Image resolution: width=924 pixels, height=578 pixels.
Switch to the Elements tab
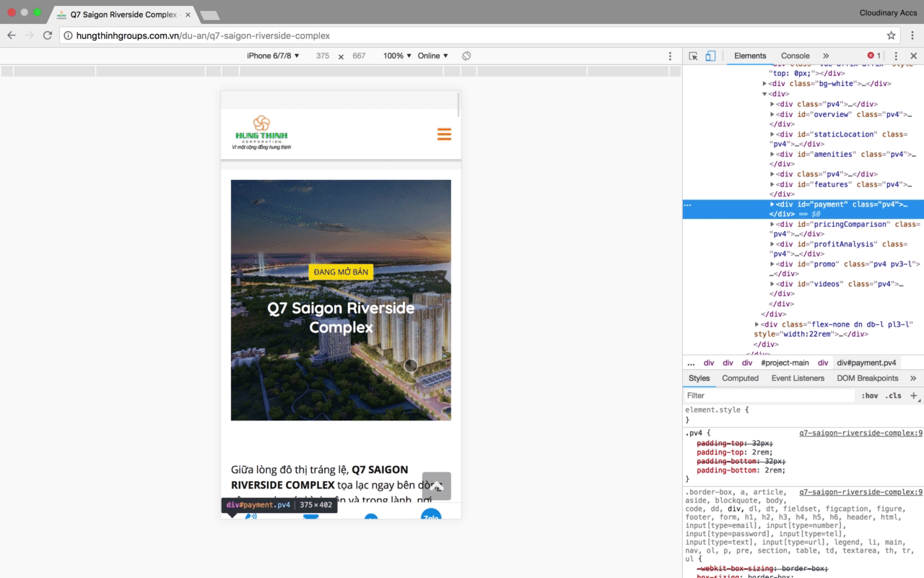[x=750, y=56]
